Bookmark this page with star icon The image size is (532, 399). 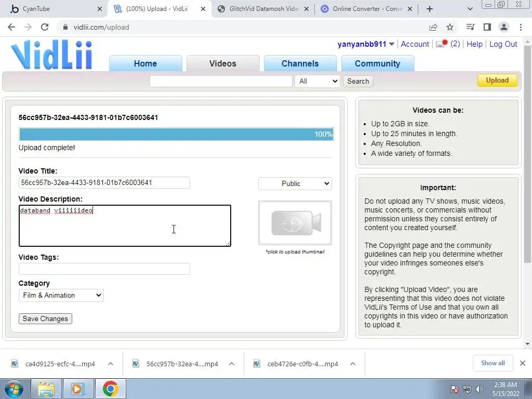pyautogui.click(x=450, y=27)
